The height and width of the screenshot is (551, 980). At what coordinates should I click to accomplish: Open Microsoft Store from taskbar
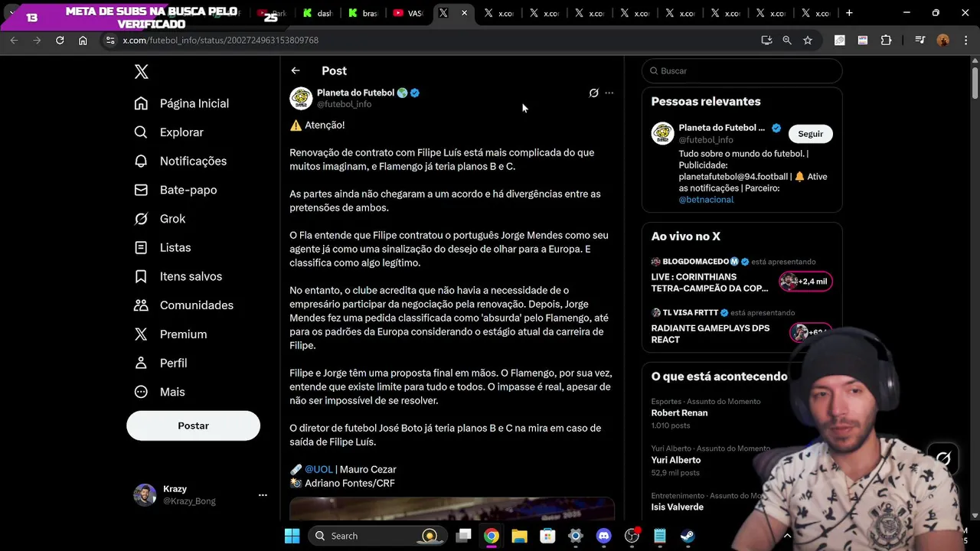point(547,536)
